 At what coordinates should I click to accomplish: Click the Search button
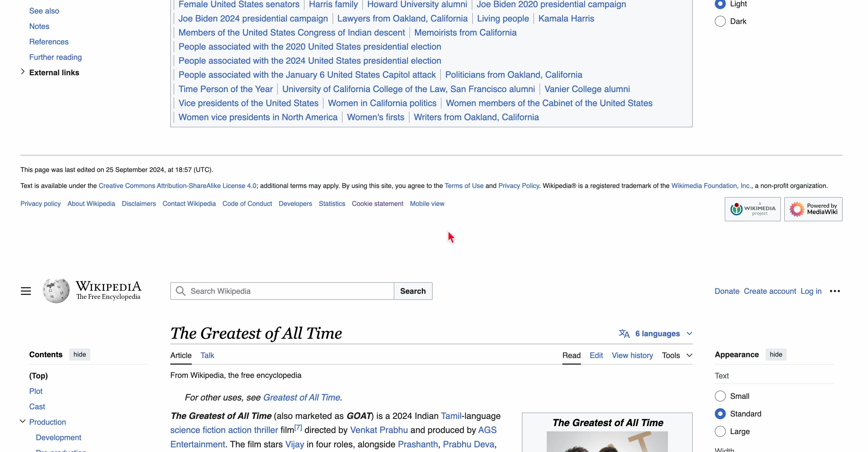pyautogui.click(x=413, y=291)
